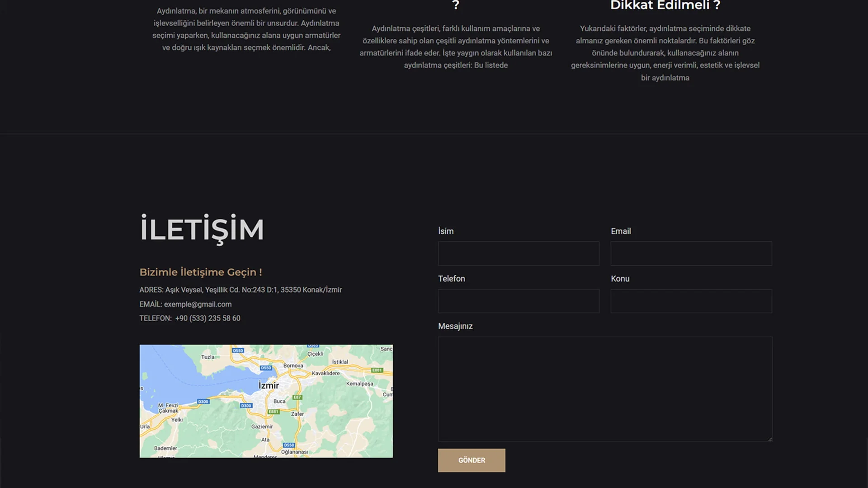Click the İzmir label on map
Viewport: 868px width, 488px height.
(269, 385)
